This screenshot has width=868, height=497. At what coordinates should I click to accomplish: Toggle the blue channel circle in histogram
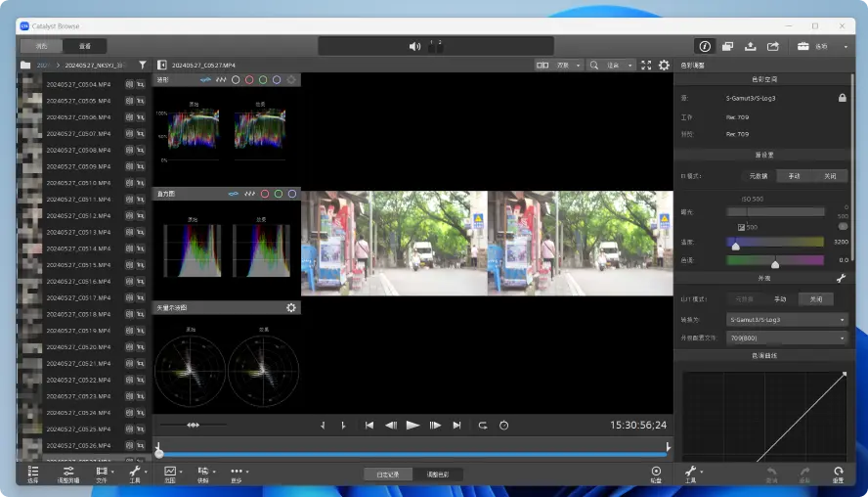click(x=291, y=194)
